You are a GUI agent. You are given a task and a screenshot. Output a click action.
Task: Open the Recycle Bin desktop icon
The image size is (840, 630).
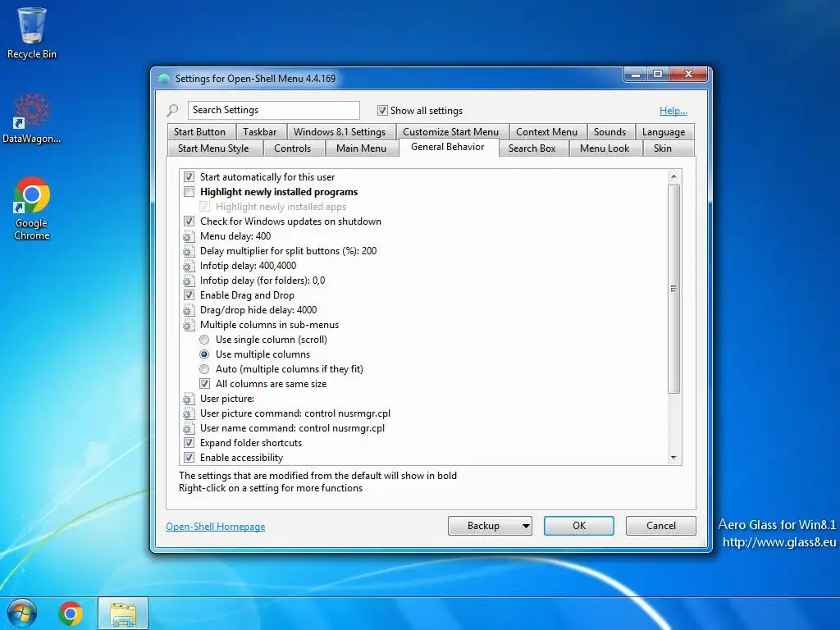[x=32, y=32]
